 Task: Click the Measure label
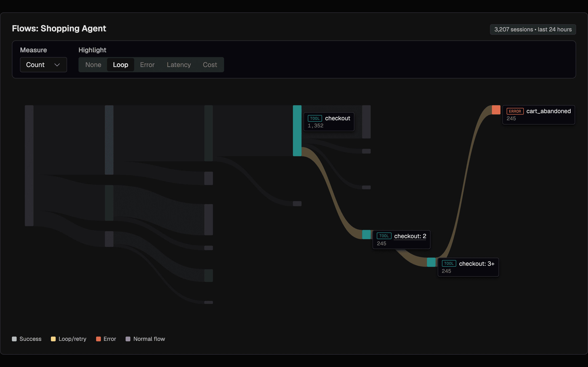coord(34,50)
